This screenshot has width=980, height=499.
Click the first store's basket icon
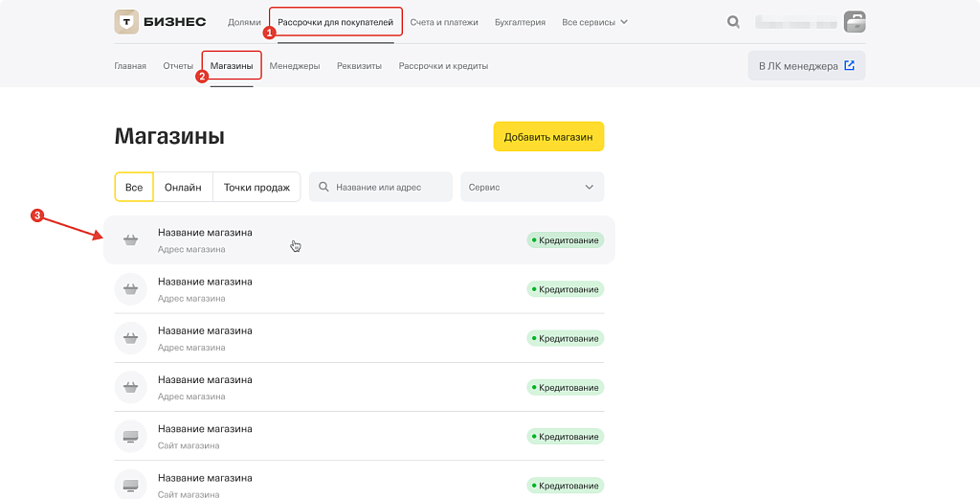[130, 239]
